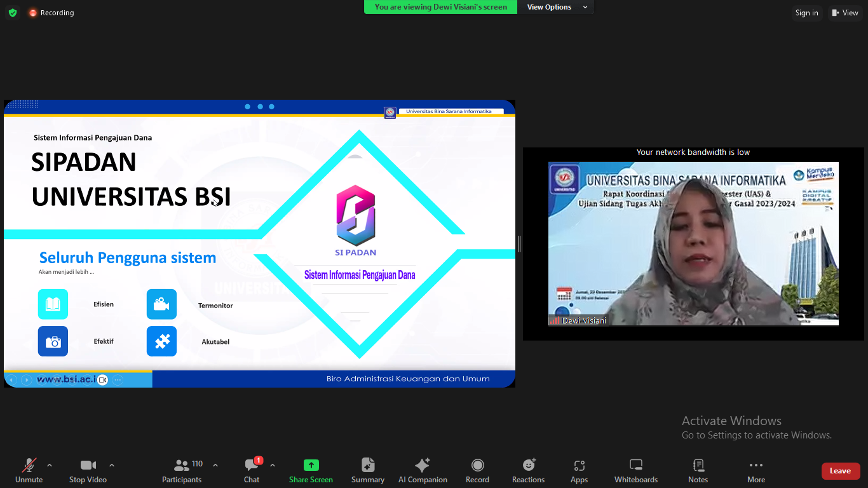The height and width of the screenshot is (488, 868).
Task: Click Dewi Visiani's video thumbnail
Action: [x=693, y=243]
